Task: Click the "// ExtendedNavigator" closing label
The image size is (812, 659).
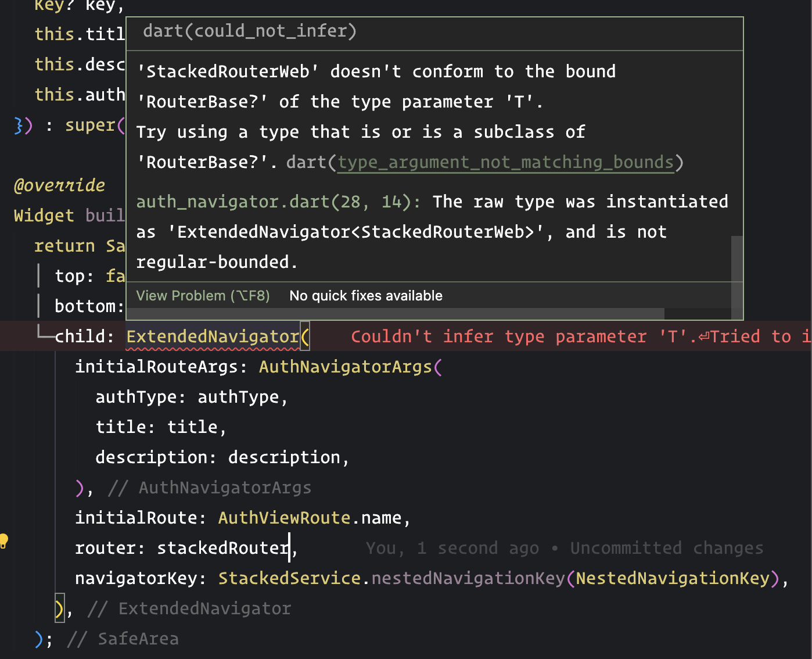Action: coord(189,608)
